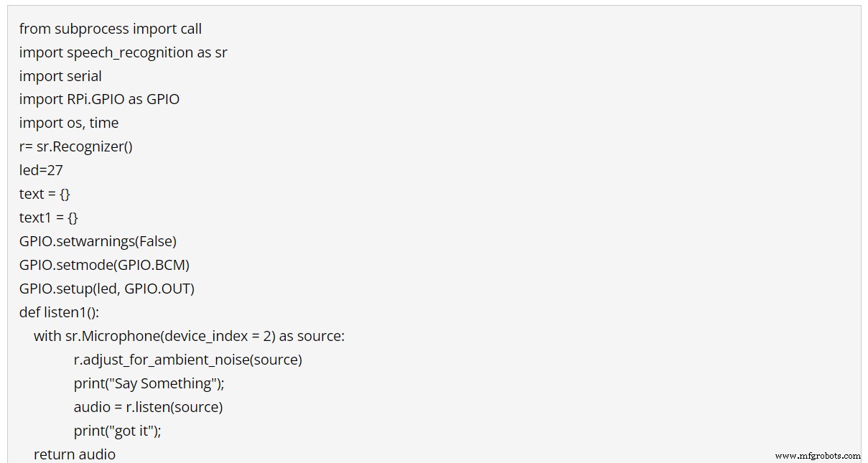Click the 'GPIO.setup(led, GPIO.OUT)' line
This screenshot has height=463, width=868.
point(107,289)
